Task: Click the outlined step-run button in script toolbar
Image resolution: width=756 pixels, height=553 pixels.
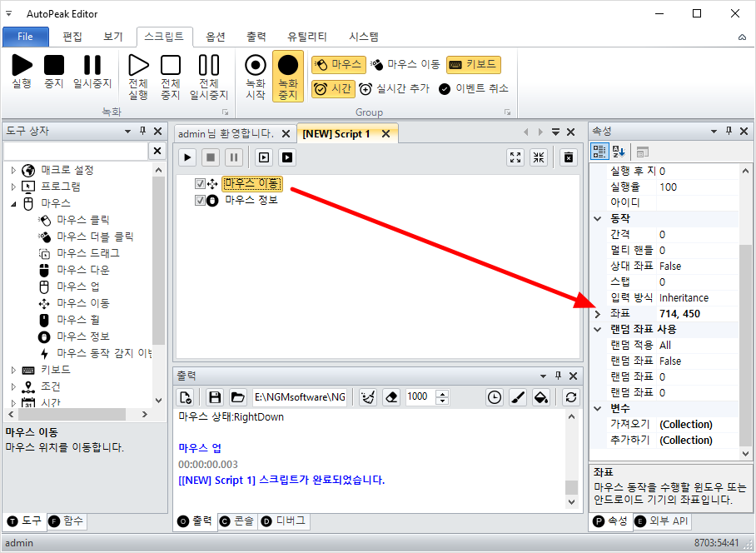Action: click(264, 157)
